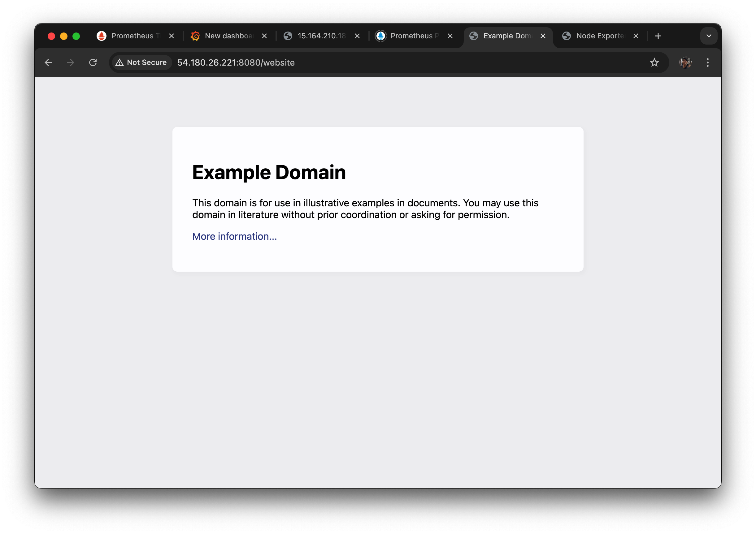Reload the current page

(93, 62)
